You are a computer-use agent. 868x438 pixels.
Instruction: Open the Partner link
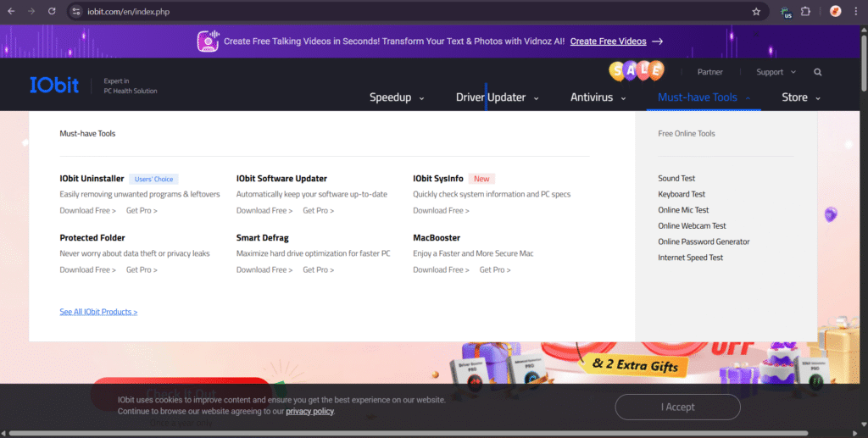(x=709, y=72)
